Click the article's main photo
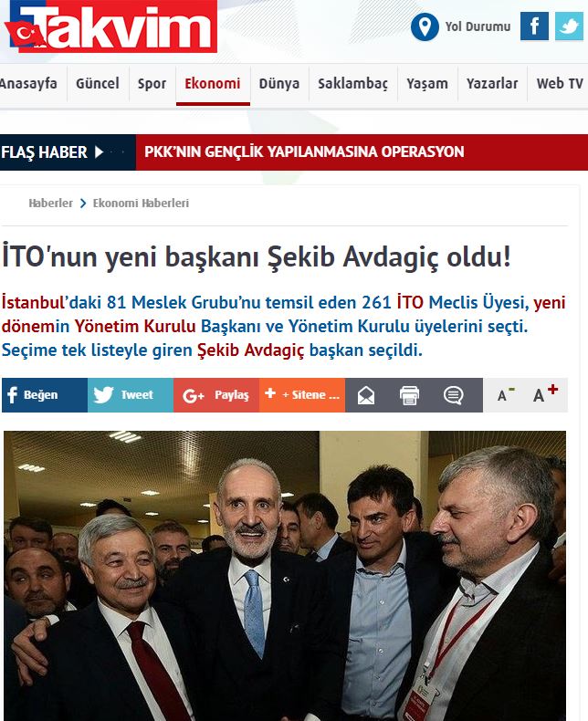 coord(285,576)
